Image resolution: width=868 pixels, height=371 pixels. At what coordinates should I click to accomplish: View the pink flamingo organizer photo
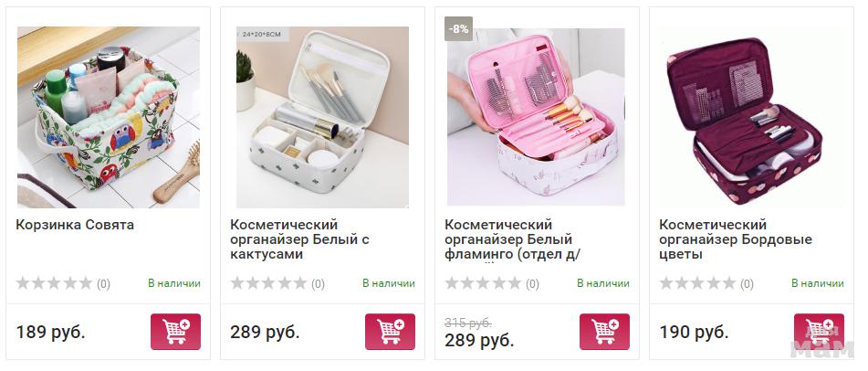coord(536,117)
